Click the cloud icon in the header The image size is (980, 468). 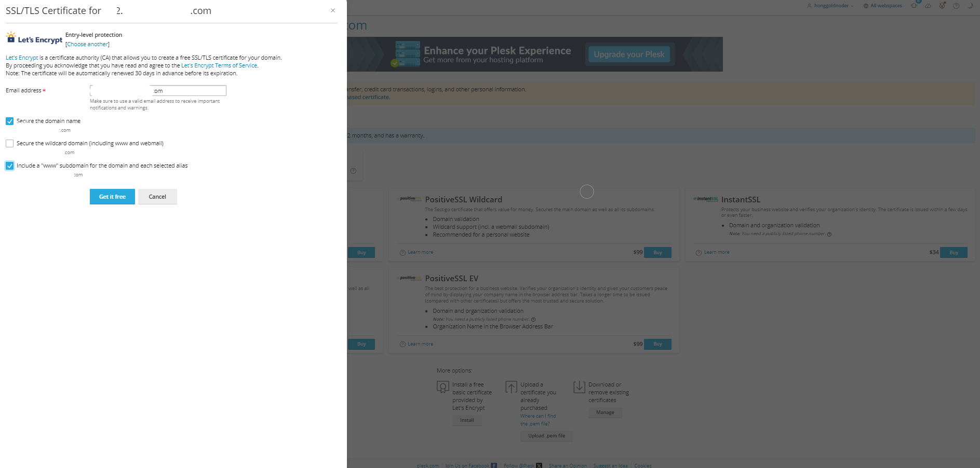[x=928, y=6]
